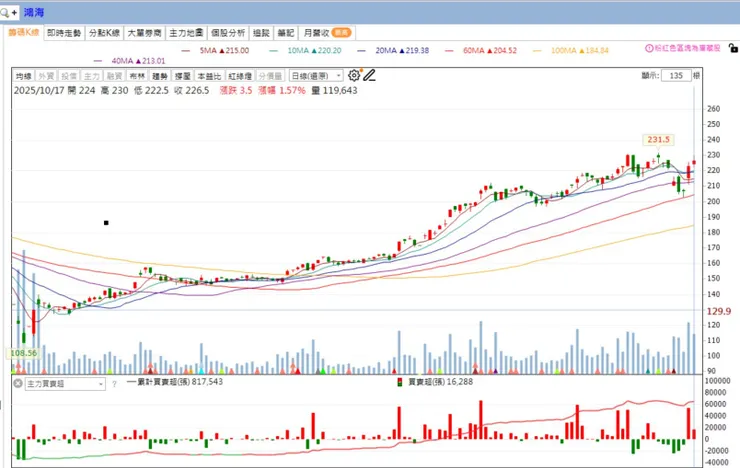This screenshot has width=740, height=468.
Task: Click the question mark help icon
Action: [x=114, y=384]
